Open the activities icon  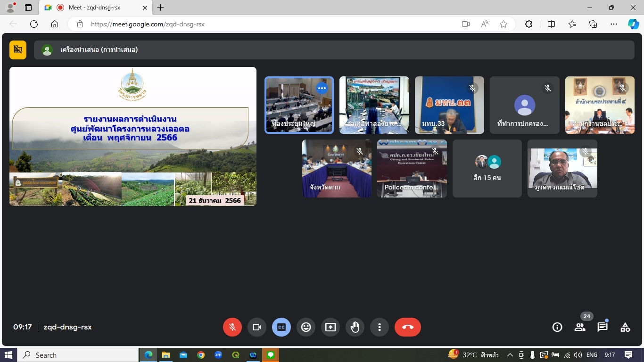[625, 327]
